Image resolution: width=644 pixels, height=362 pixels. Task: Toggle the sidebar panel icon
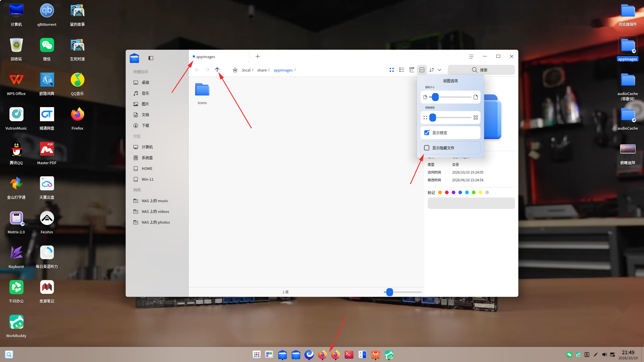pyautogui.click(x=151, y=58)
